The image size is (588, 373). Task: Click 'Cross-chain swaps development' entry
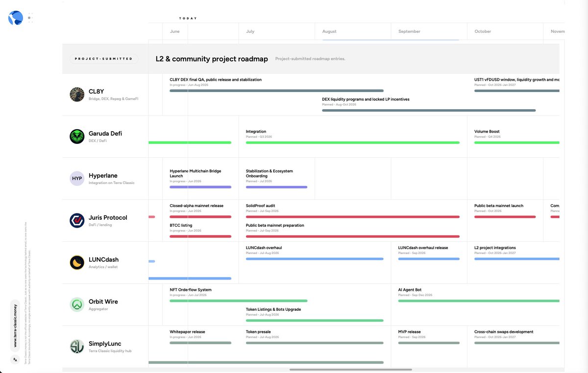517,337
